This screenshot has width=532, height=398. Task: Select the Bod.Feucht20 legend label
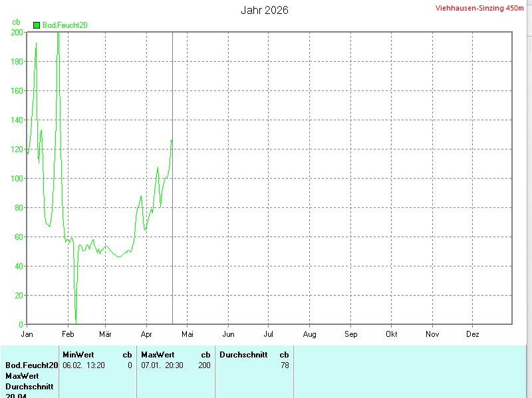(65, 25)
